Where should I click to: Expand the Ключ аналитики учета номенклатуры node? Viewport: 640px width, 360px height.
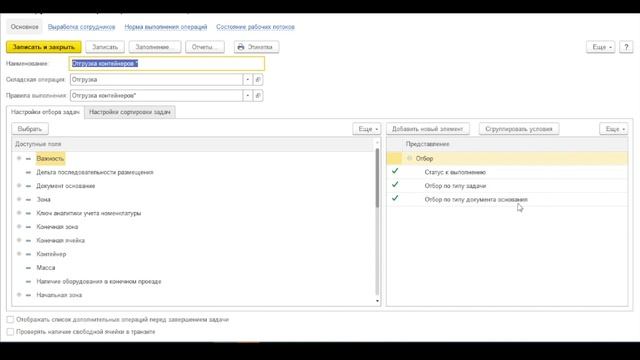click(19, 213)
